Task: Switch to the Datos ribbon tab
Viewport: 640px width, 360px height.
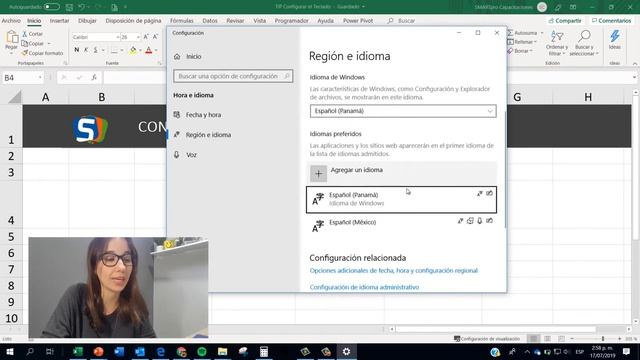Action: tap(210, 20)
